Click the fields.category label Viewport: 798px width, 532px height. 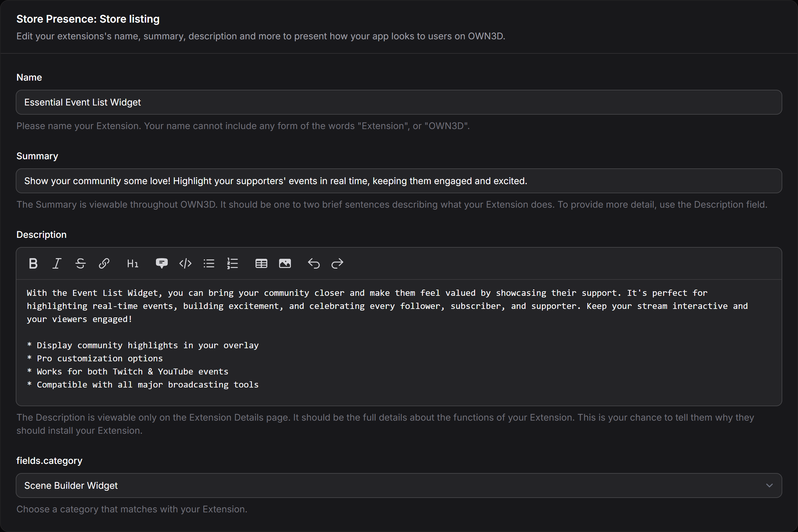(x=49, y=460)
